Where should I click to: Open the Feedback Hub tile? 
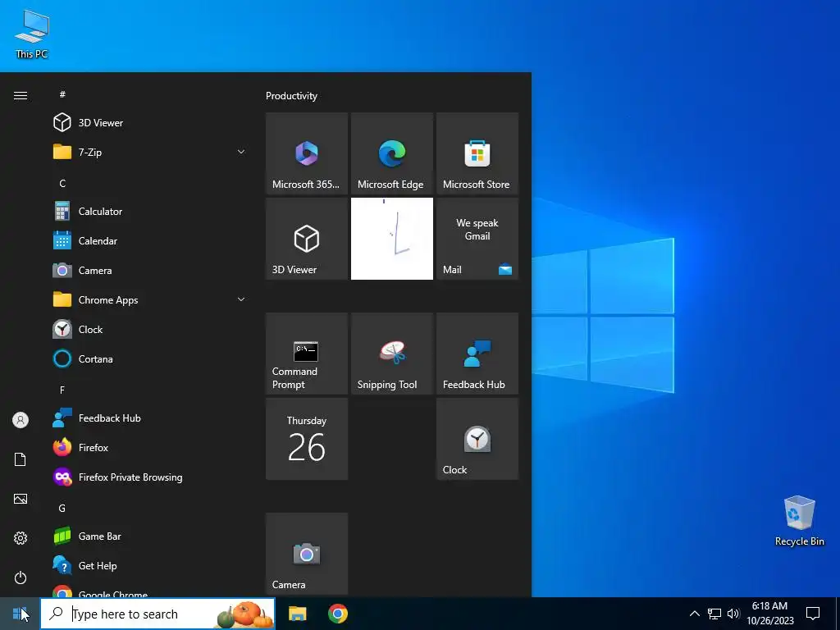[477, 354]
